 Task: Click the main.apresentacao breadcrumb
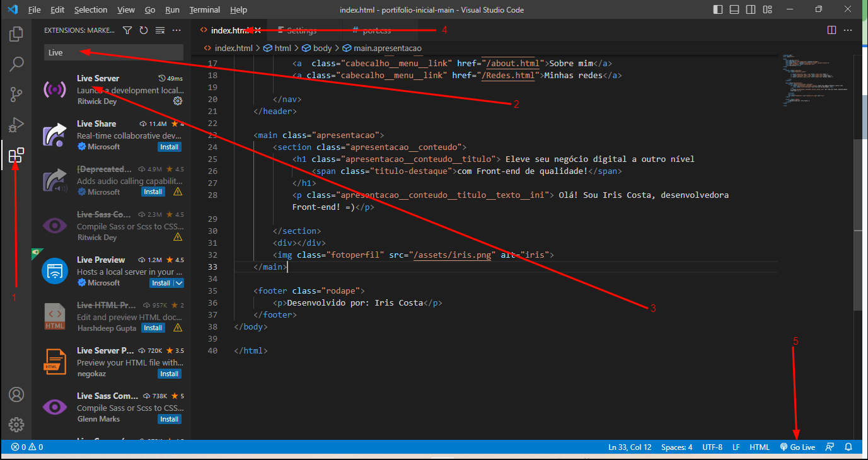tap(382, 48)
